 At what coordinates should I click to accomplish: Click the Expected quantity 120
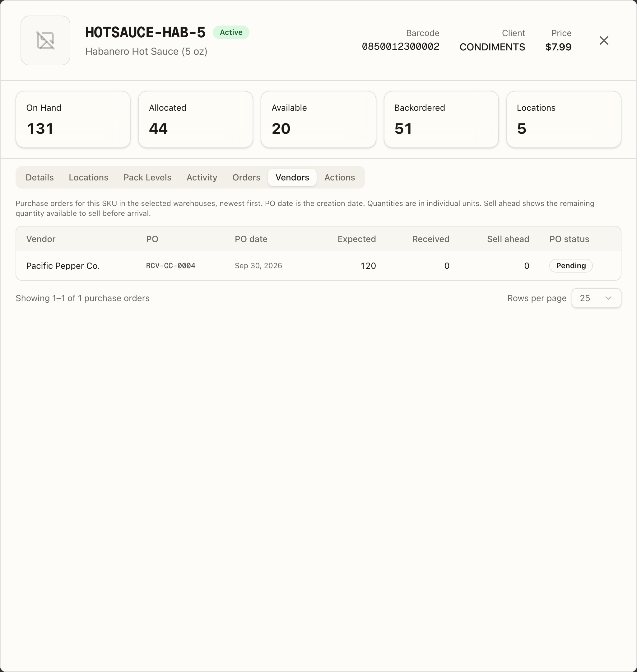368,266
